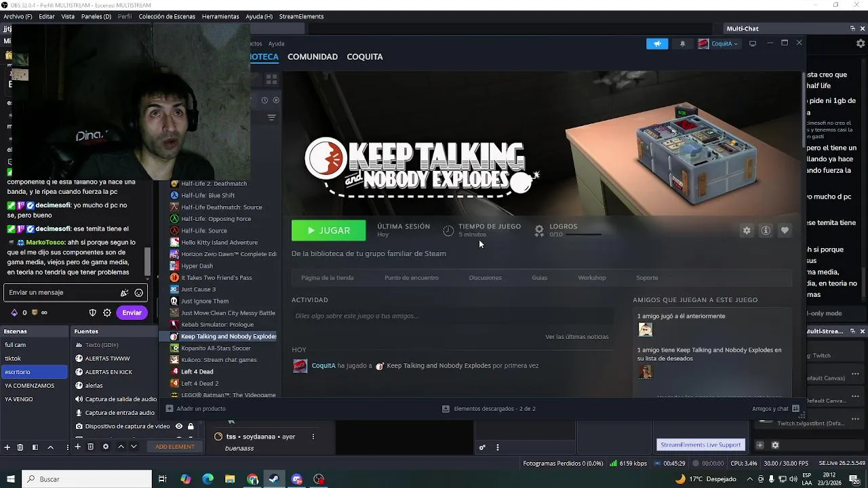Open Guías tab of game
The width and height of the screenshot is (868, 488).
coord(540,278)
